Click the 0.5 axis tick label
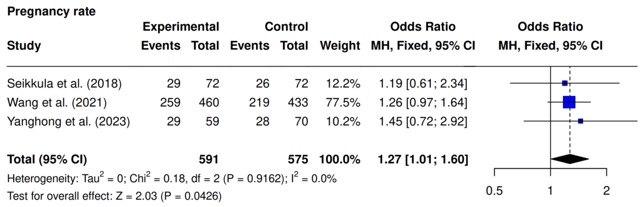 click(494, 191)
